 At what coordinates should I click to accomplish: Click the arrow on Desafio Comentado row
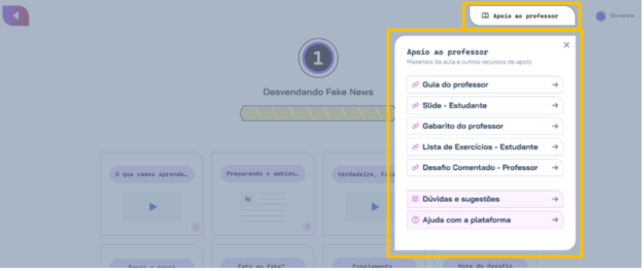pyautogui.click(x=555, y=168)
